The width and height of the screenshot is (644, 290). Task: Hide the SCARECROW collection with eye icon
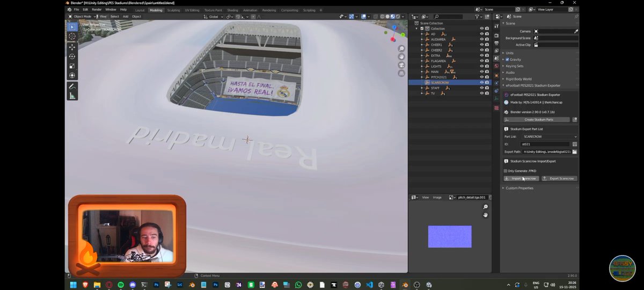(481, 82)
